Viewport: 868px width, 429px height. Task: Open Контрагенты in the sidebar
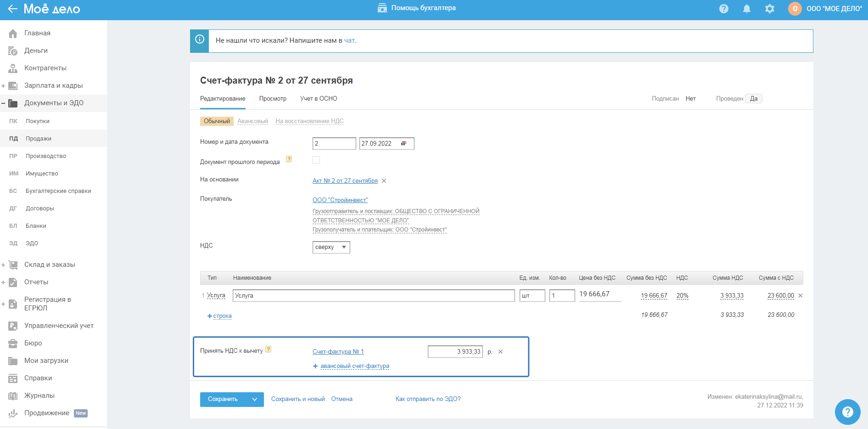[x=45, y=68]
